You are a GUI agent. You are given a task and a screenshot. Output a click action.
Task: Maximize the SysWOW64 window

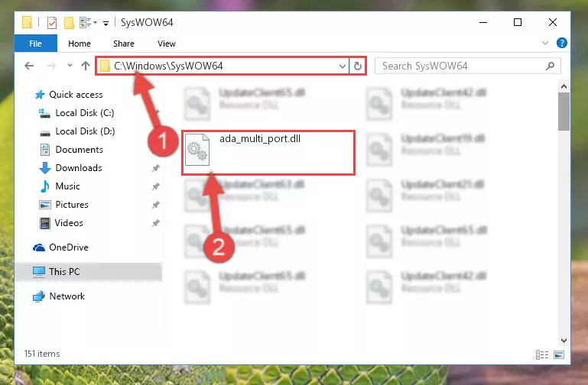click(518, 22)
